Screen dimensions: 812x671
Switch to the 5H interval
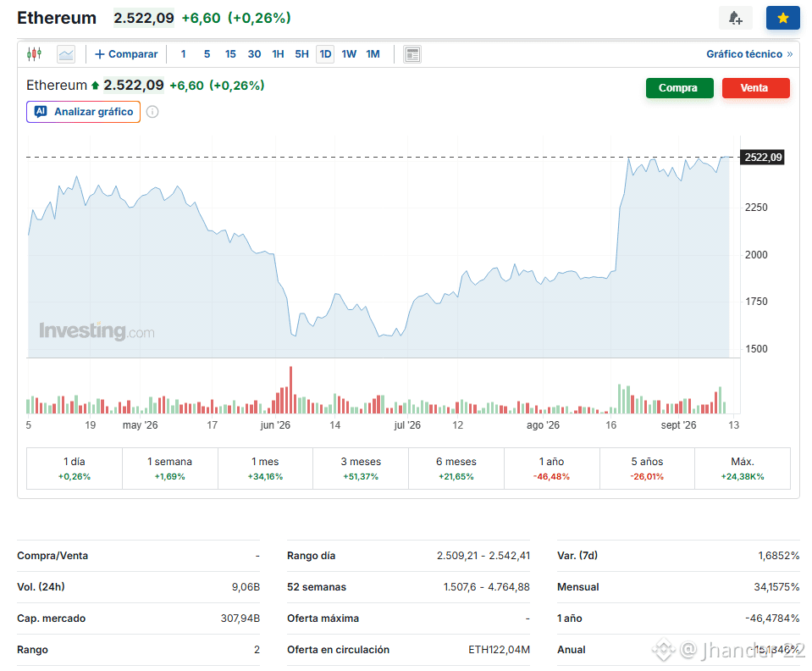pyautogui.click(x=301, y=54)
